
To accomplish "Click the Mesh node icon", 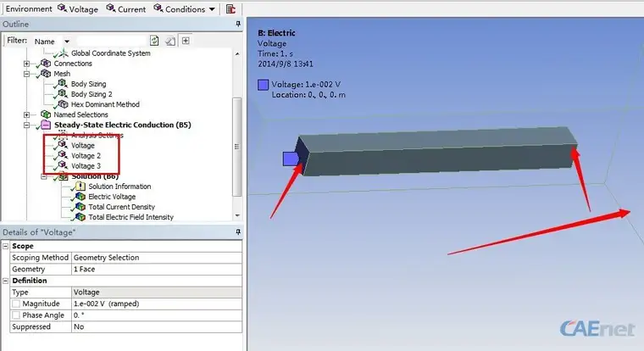I will pyautogui.click(x=46, y=74).
